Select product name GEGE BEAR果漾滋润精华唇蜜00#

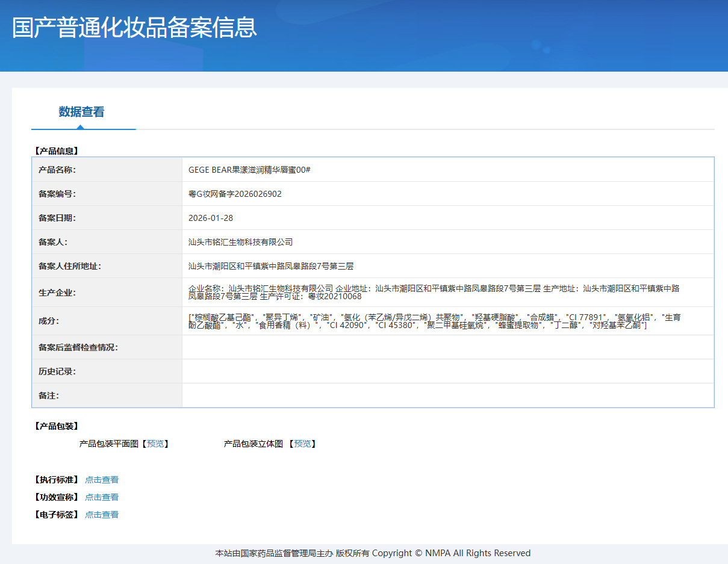pyautogui.click(x=249, y=170)
